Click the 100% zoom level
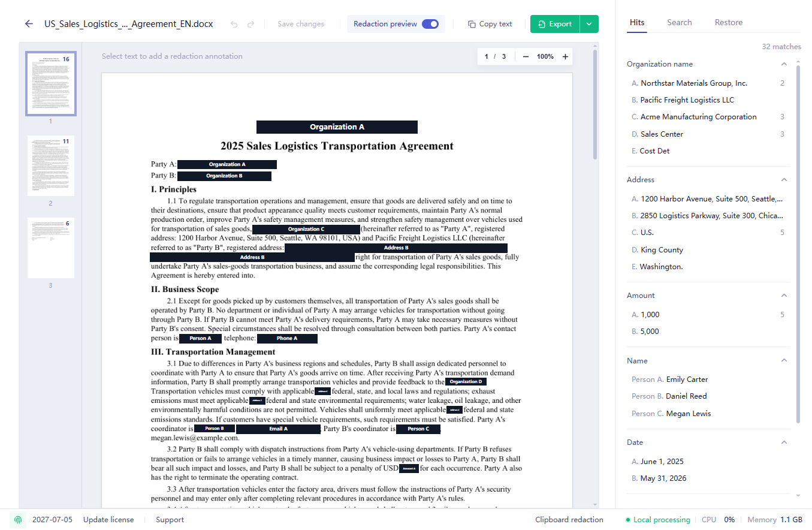 [545, 56]
